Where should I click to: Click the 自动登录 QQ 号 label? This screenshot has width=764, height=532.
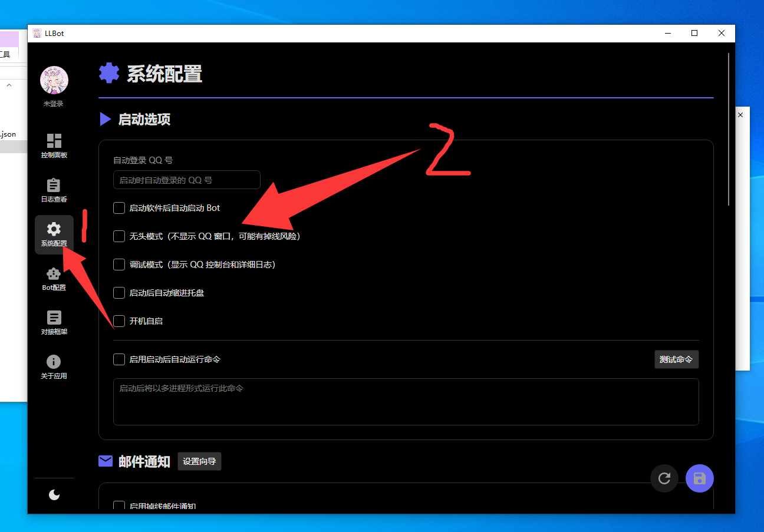pos(143,160)
